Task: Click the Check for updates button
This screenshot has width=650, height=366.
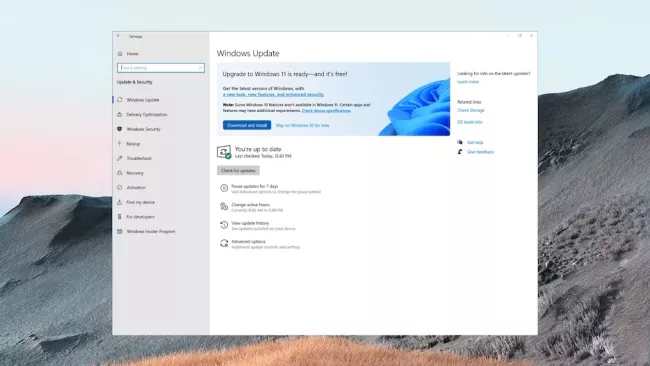Action: pos(238,170)
